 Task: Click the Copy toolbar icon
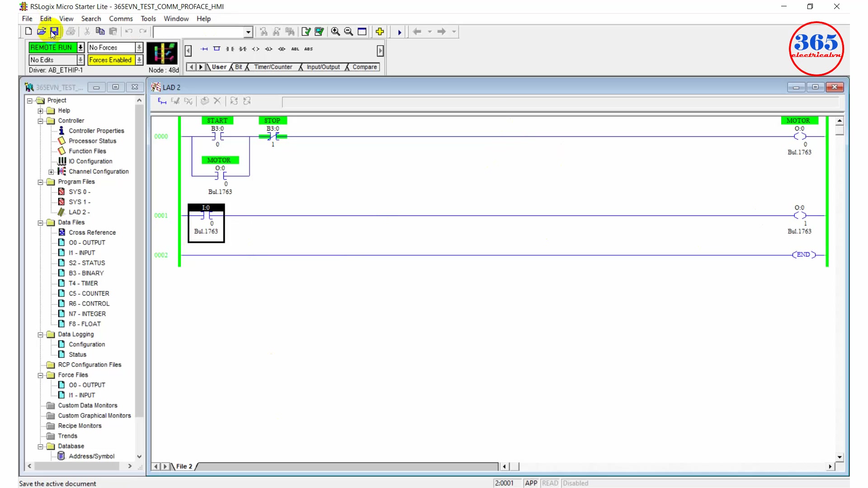(100, 31)
